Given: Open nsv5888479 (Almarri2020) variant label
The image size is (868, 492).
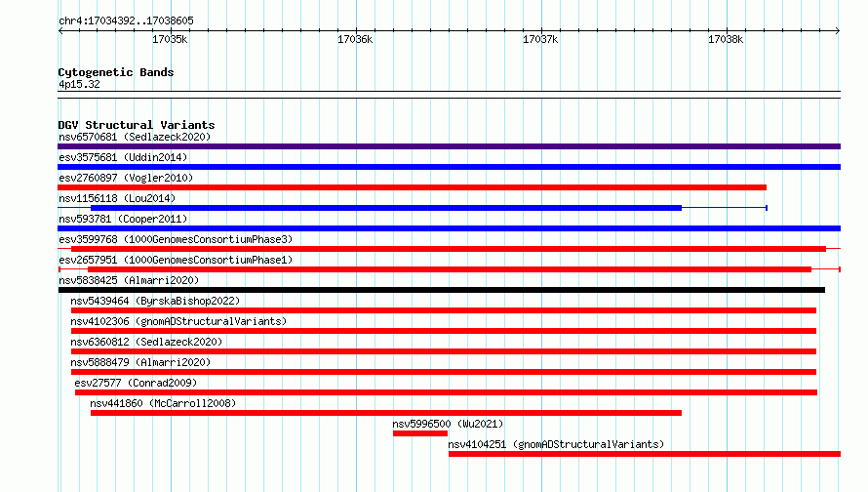Looking at the screenshot, I should pos(140,362).
